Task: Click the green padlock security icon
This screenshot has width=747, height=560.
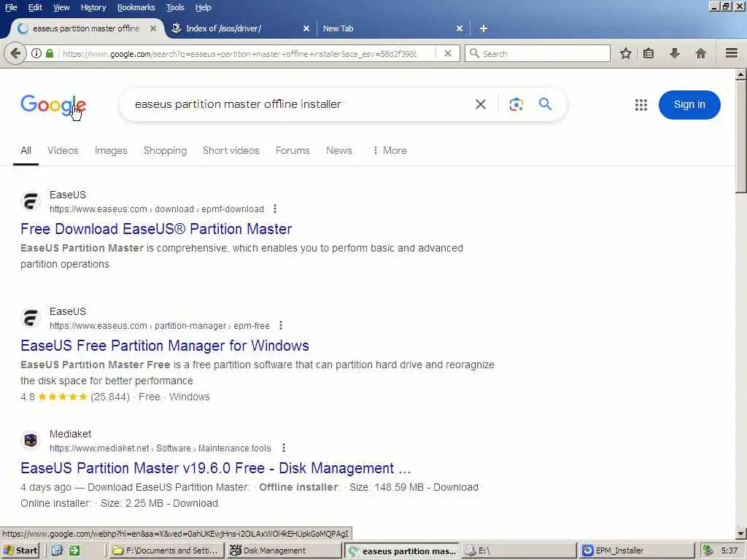Action: point(50,53)
